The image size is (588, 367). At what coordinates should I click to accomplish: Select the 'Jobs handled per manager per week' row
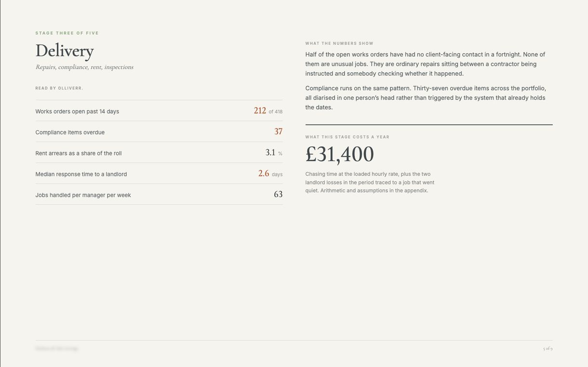pos(159,195)
